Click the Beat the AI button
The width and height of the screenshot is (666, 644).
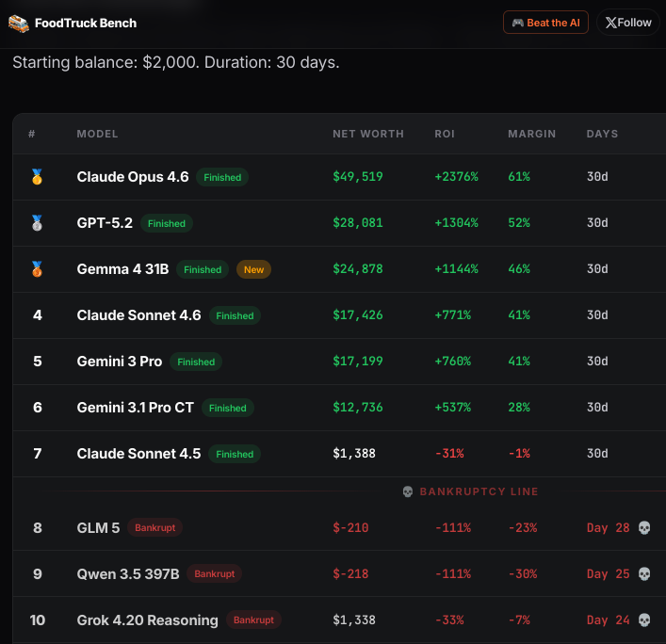point(545,23)
